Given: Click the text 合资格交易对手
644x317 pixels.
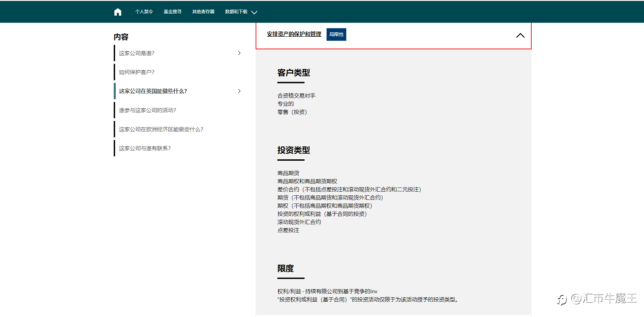Looking at the screenshot, I should pos(296,95).
